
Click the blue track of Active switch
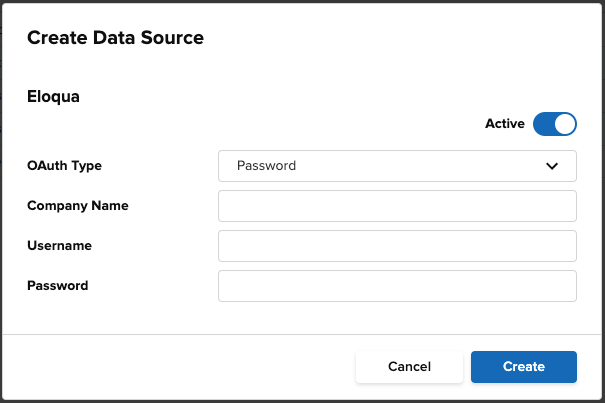[x=543, y=124]
